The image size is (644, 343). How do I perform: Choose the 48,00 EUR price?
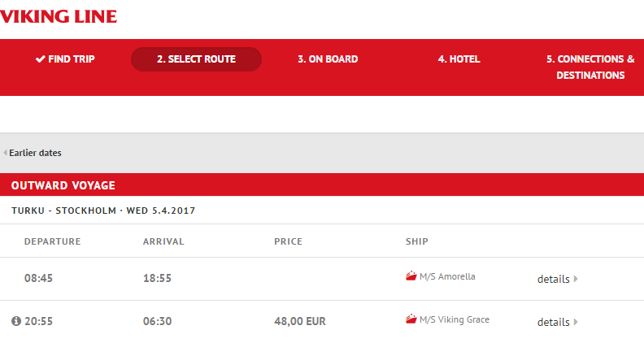coord(300,321)
